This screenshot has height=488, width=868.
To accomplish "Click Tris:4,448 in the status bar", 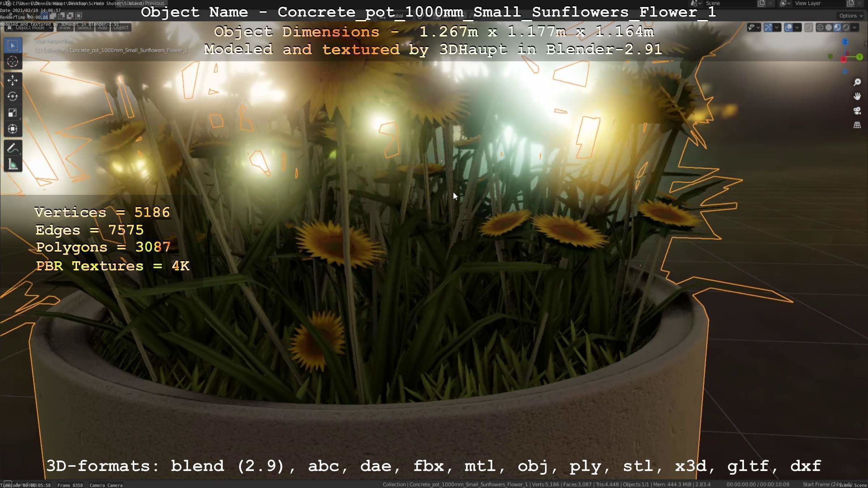I will click(x=607, y=484).
